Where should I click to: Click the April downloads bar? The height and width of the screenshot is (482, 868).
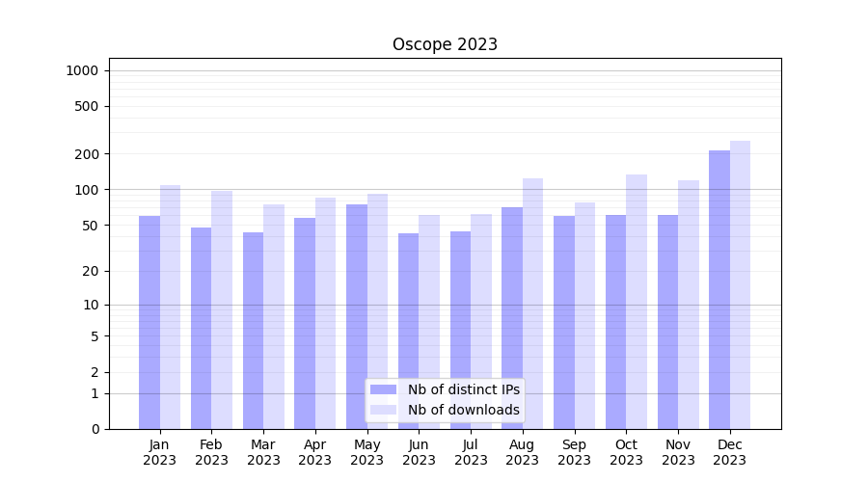(325, 313)
